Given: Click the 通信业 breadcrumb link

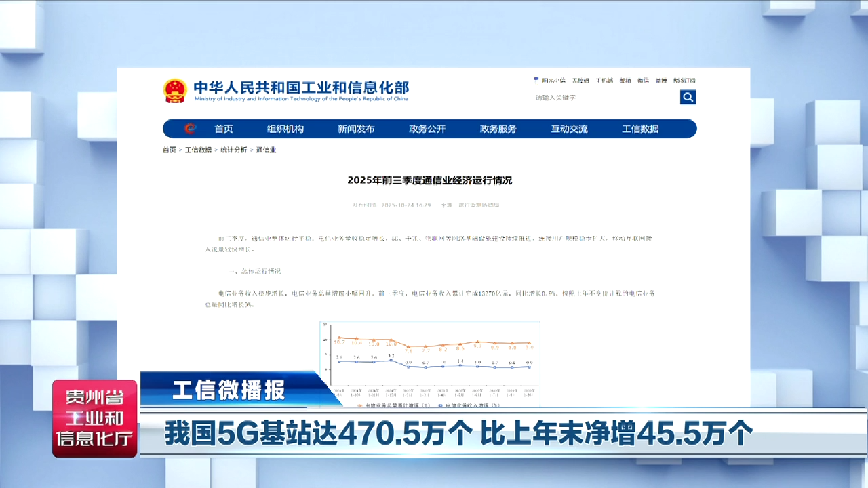Looking at the screenshot, I should [266, 150].
